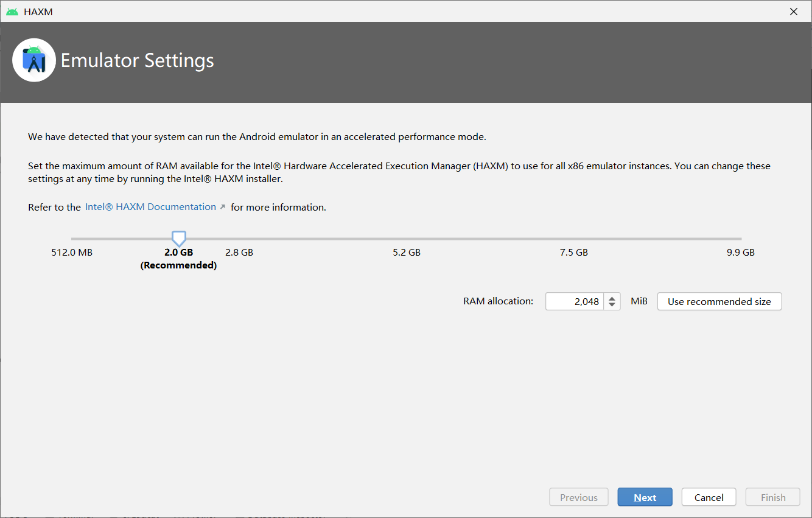Click the Emulator Settings heading

tap(138, 60)
